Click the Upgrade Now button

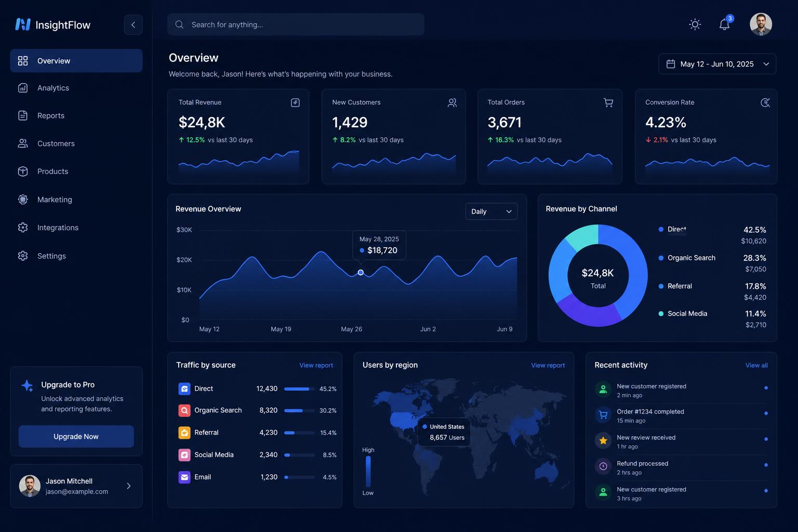coord(76,436)
